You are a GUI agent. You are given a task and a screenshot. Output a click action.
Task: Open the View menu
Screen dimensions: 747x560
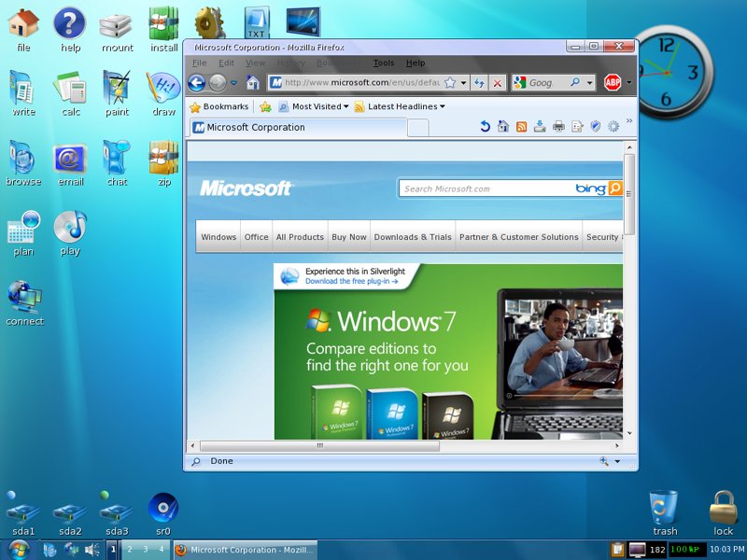[x=255, y=63]
